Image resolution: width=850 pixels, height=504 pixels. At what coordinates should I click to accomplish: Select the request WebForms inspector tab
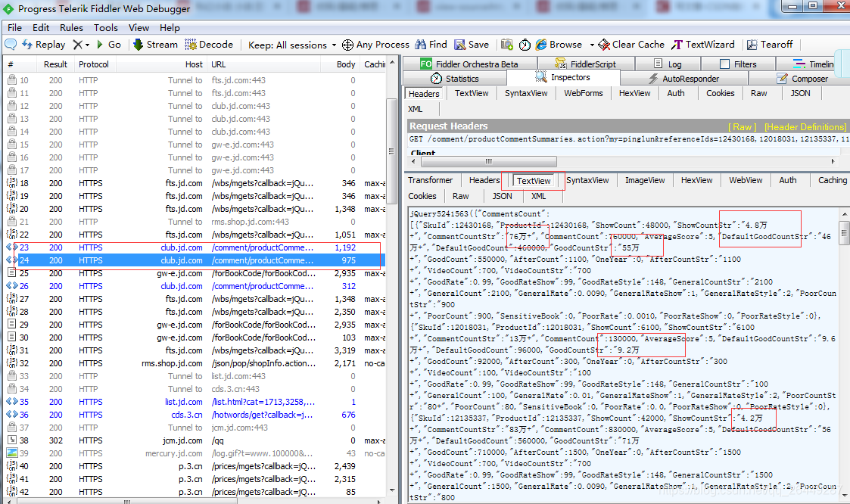584,93
